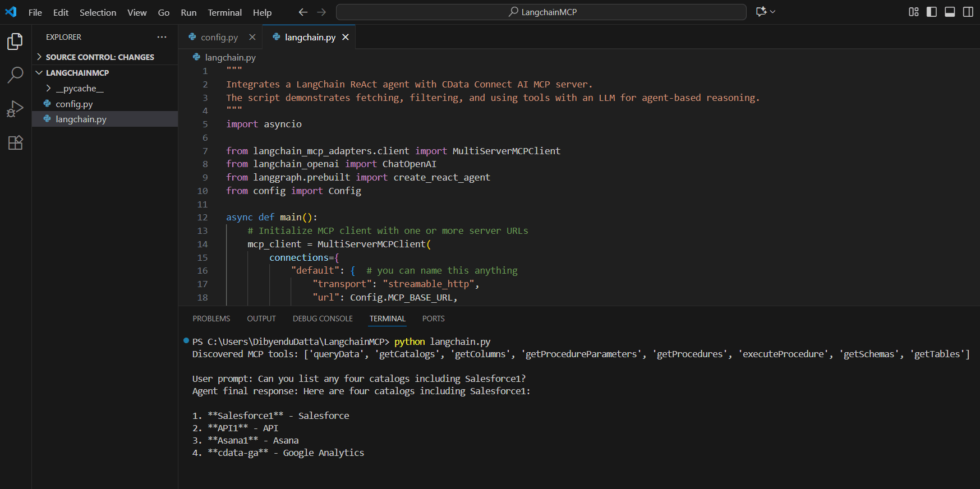Screen dimensions: 980x489
Task: Open config.py from the file explorer
Action: [74, 104]
